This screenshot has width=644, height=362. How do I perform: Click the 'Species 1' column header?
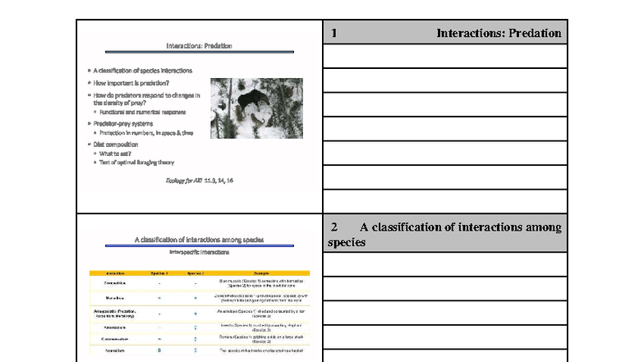pos(159,273)
